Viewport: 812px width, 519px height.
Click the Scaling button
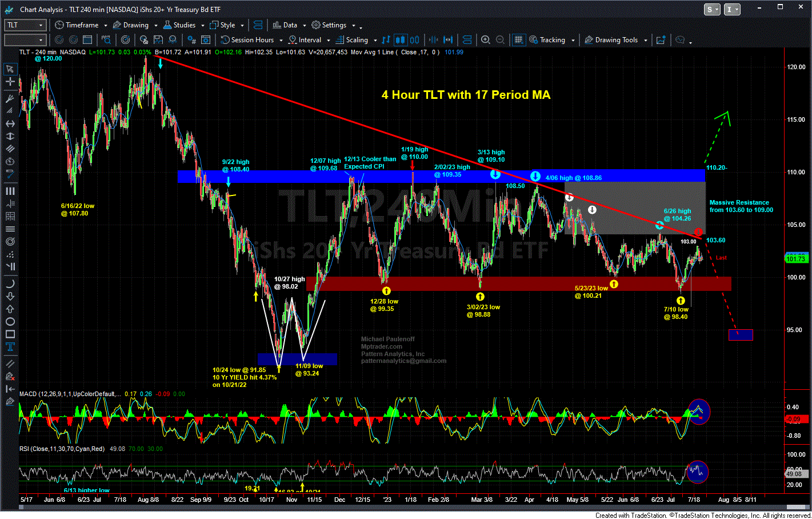click(352, 40)
